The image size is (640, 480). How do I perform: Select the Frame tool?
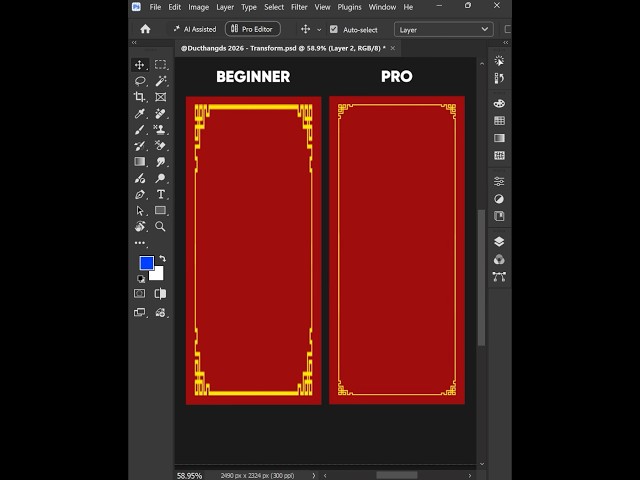tap(160, 97)
